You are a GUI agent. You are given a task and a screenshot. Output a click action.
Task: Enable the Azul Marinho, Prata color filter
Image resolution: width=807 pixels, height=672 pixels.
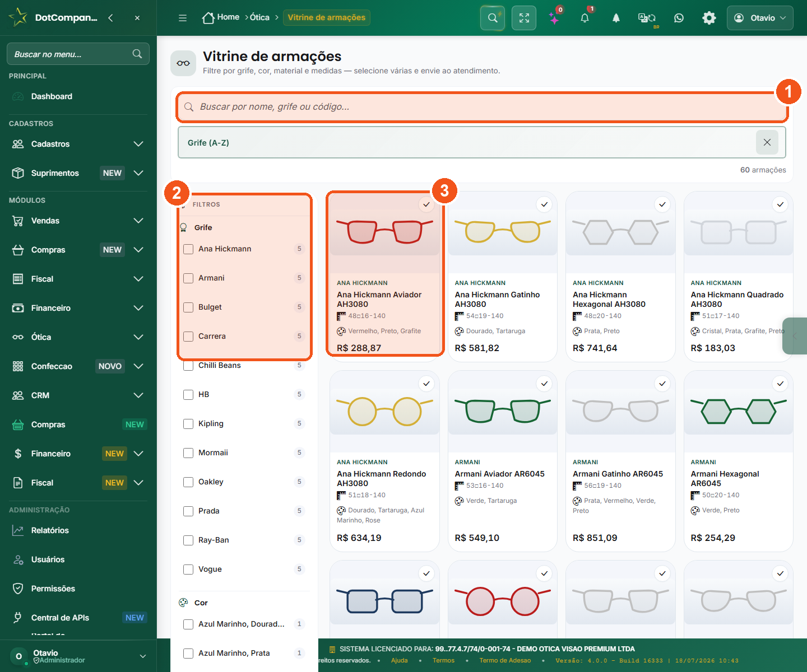188,654
